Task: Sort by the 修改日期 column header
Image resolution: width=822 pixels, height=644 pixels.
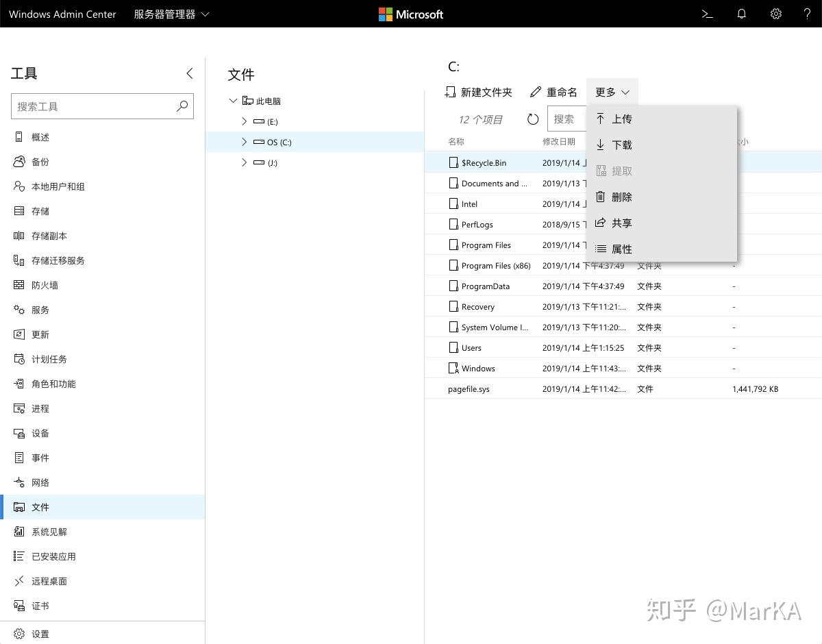Action: point(559,141)
